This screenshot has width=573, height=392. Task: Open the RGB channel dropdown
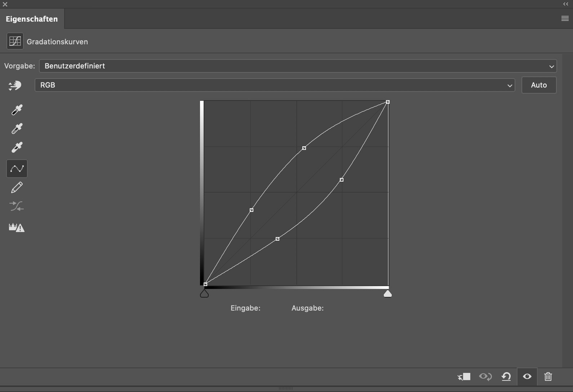pyautogui.click(x=275, y=85)
